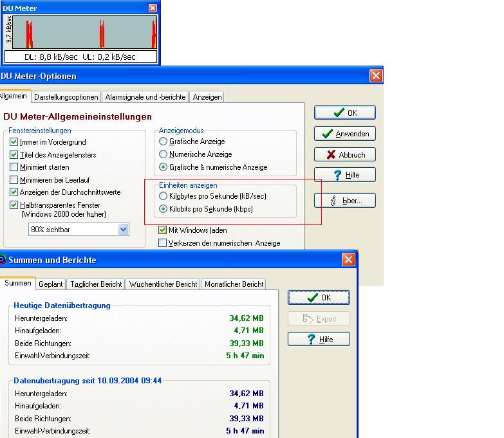Click the Summen tab
The image size is (504, 438).
point(17,283)
